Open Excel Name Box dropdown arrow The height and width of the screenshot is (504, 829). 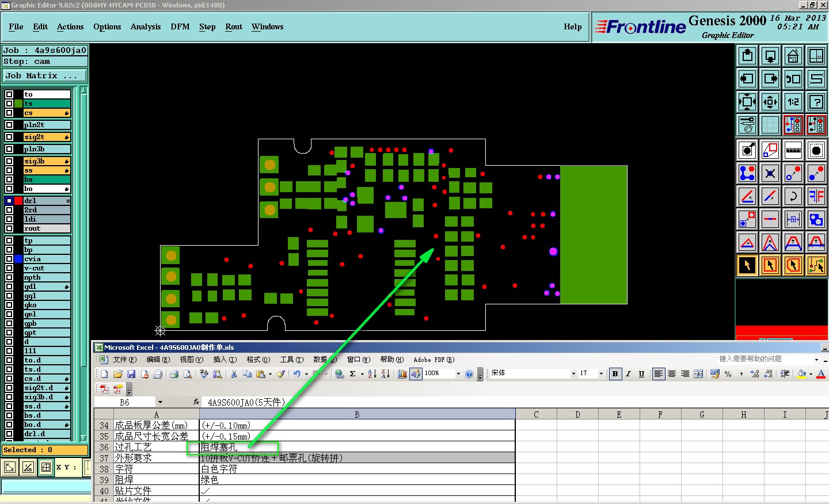click(160, 402)
